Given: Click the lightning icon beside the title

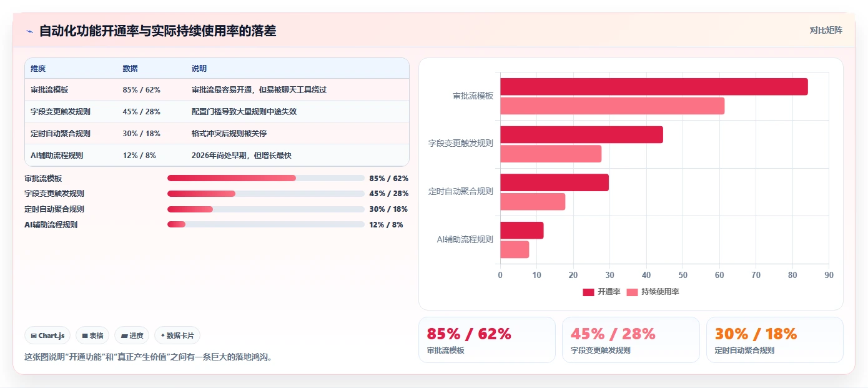Looking at the screenshot, I should pyautogui.click(x=29, y=31).
